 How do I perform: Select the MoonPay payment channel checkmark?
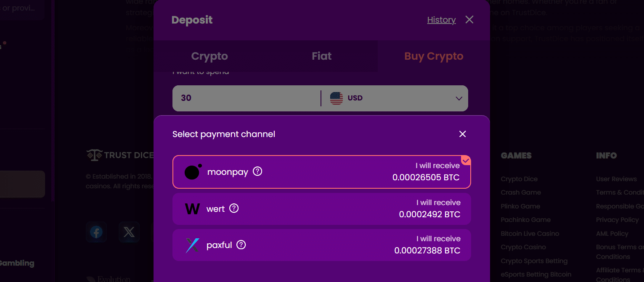click(x=466, y=160)
